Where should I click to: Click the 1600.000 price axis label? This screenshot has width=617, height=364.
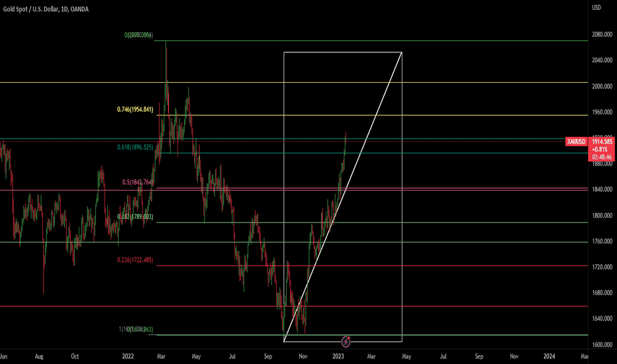point(602,345)
